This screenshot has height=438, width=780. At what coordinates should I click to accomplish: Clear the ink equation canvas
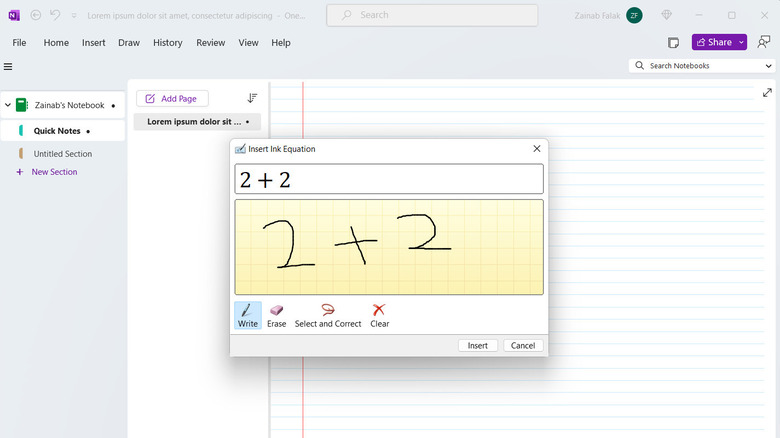coord(379,315)
